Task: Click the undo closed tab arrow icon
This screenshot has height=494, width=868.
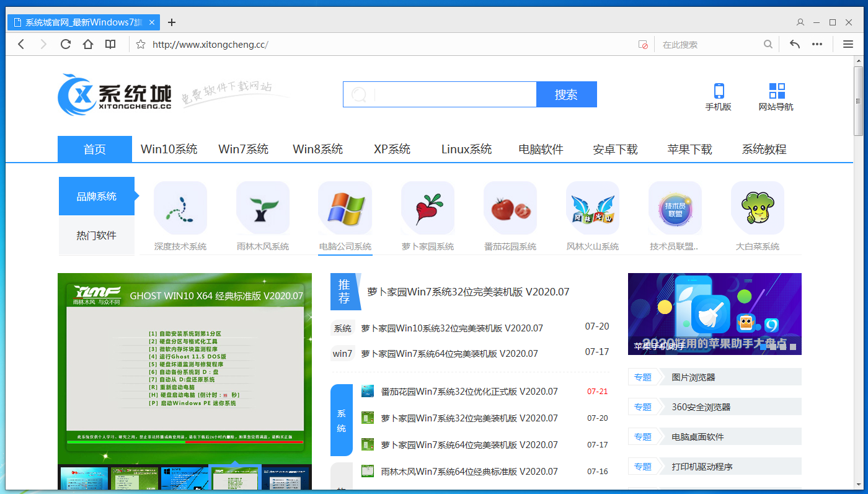Action: click(x=795, y=44)
